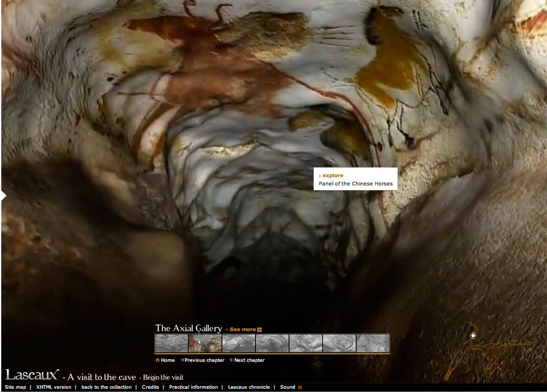Click the timeline playhead marker on thumbnails

point(199,342)
